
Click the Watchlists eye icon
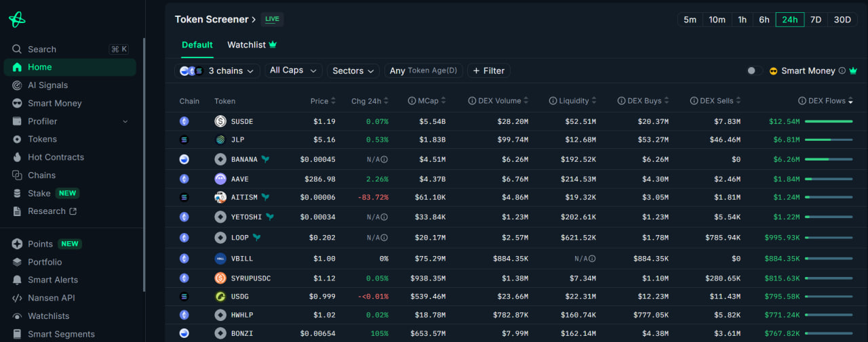(16, 316)
